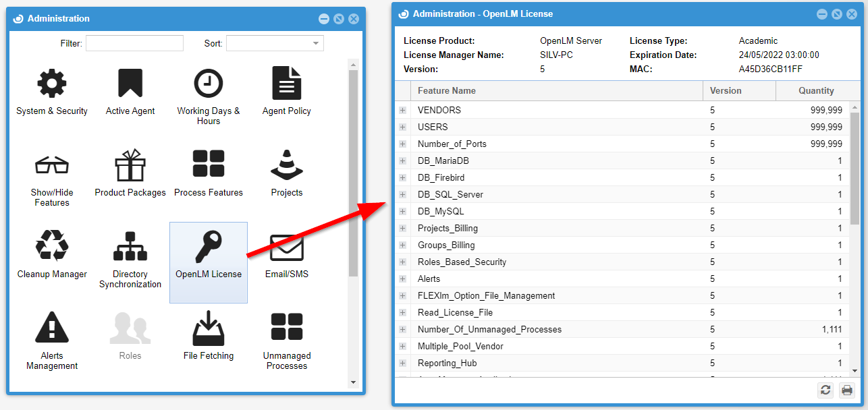
Task: Sort by the Quantity column header
Action: coord(816,90)
